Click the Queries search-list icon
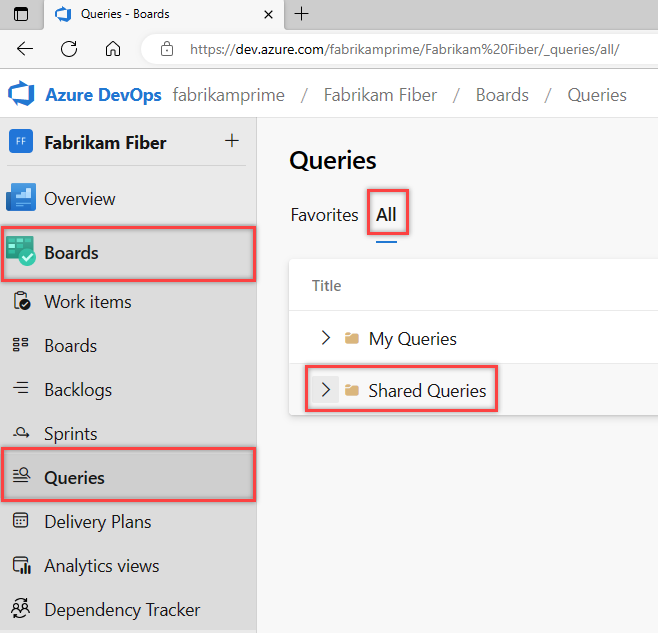The image size is (658, 633). pyautogui.click(x=21, y=475)
